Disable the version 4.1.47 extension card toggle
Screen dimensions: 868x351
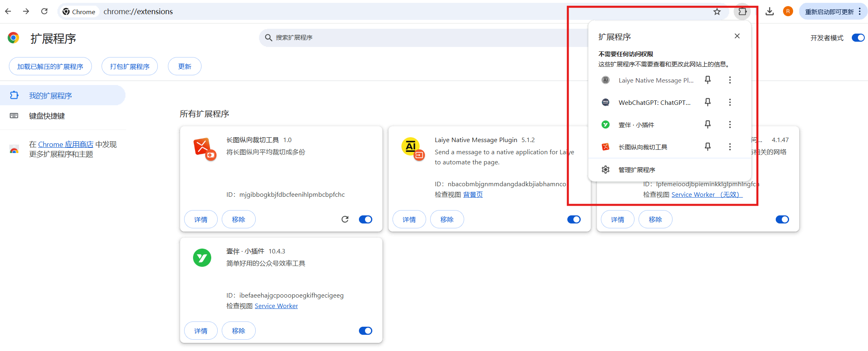pyautogui.click(x=782, y=219)
